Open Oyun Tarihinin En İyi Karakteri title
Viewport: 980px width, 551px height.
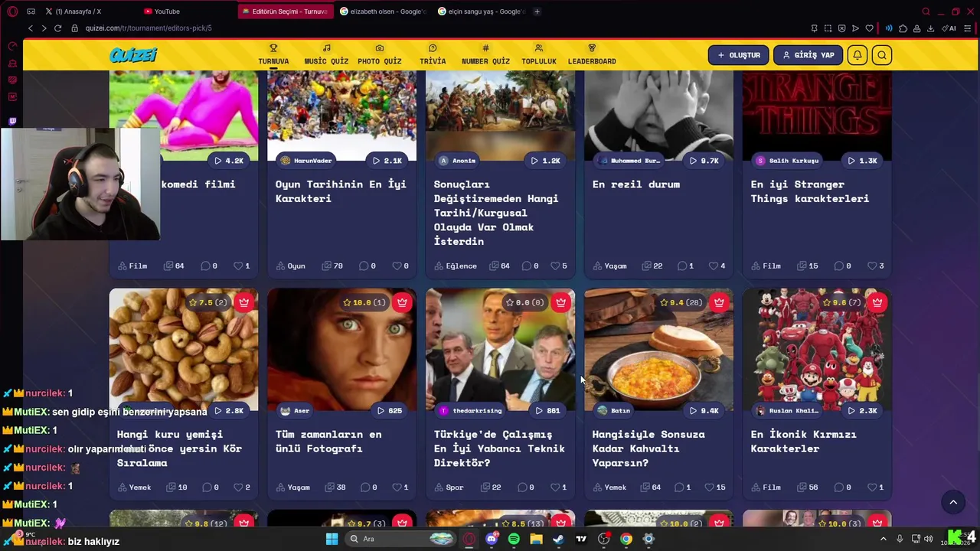click(341, 191)
